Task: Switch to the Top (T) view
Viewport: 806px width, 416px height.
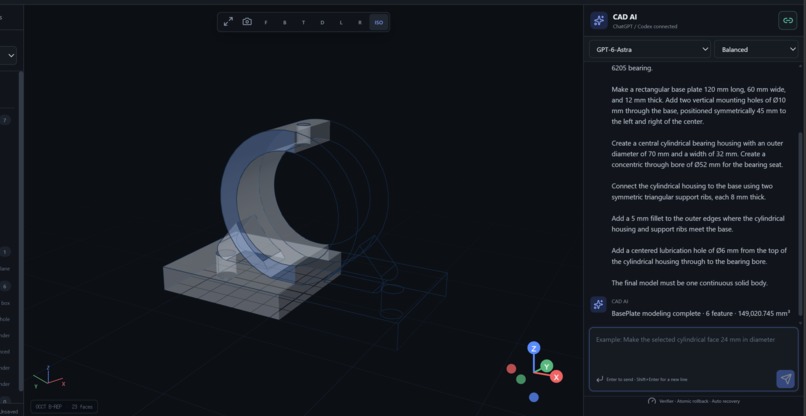Action: coord(303,23)
